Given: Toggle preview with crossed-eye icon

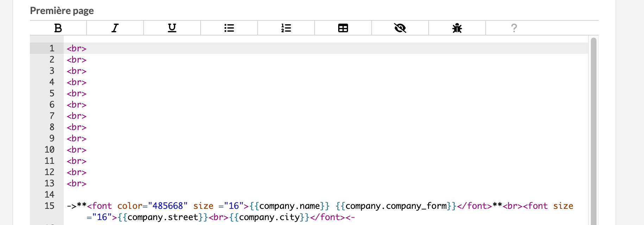Looking at the screenshot, I should 400,28.
